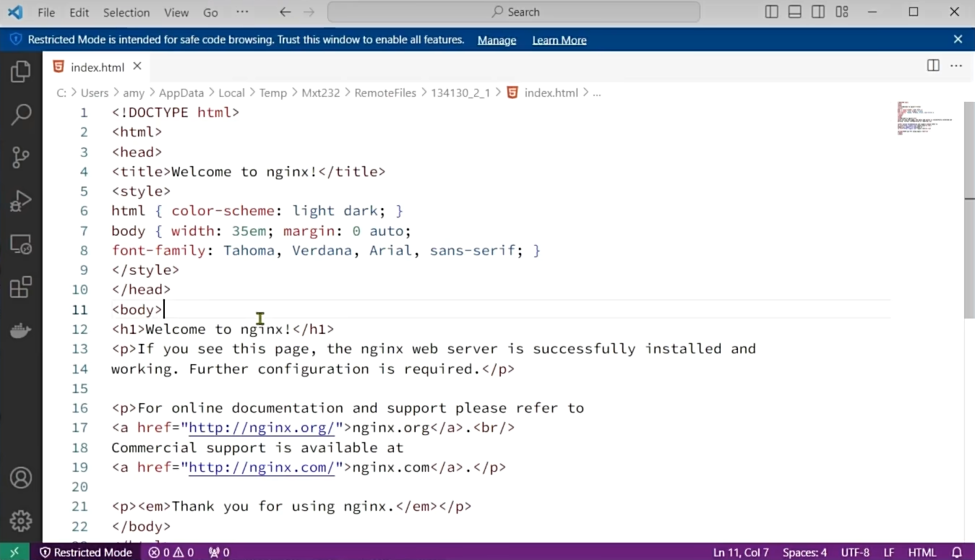
Task: Click the Users breadcrumb segment
Action: (x=95, y=92)
